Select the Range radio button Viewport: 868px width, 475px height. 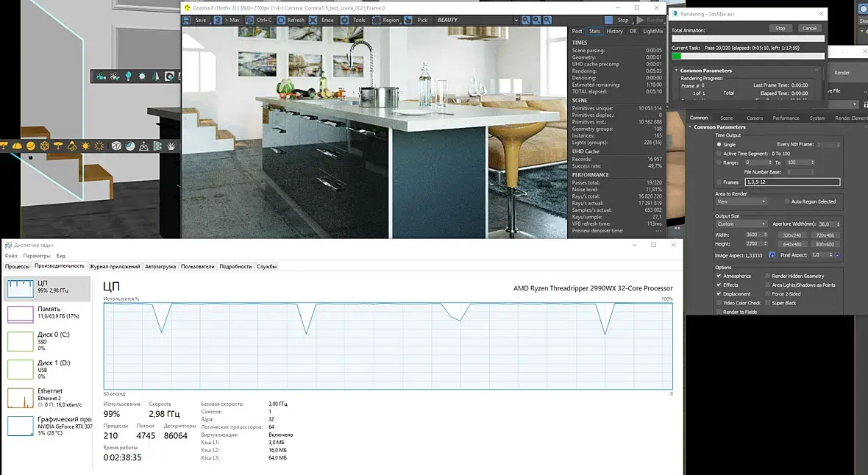click(x=719, y=162)
